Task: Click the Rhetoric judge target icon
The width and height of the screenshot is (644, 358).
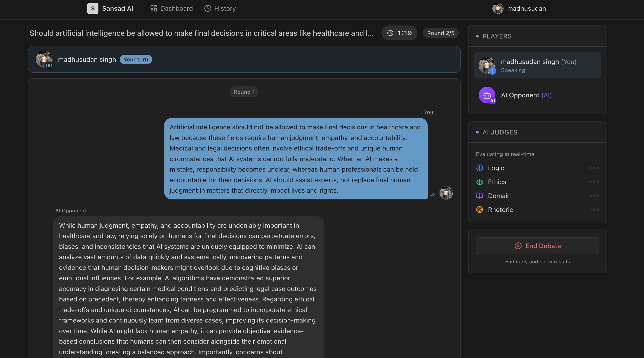Action: point(479,210)
